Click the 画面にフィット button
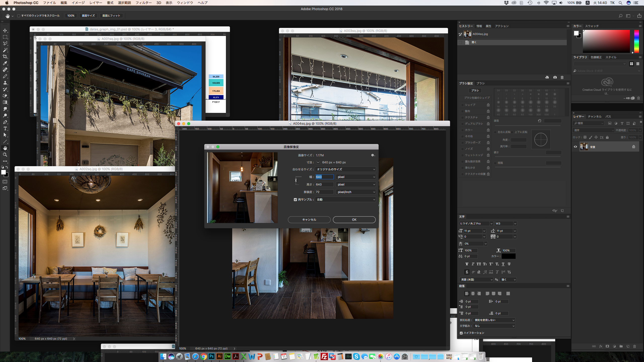644x362 pixels. click(111, 16)
